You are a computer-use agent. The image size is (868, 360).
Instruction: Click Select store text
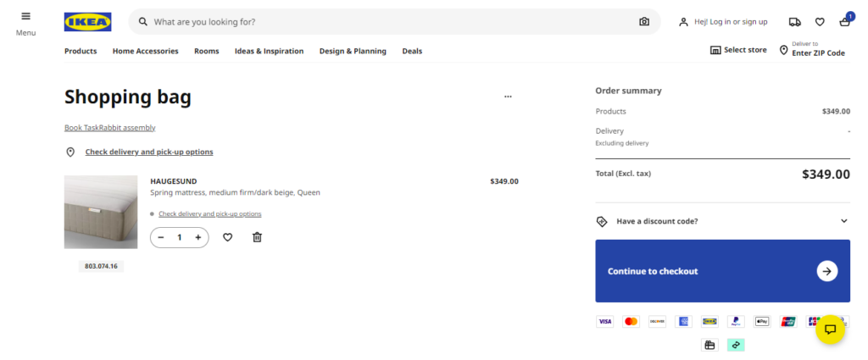click(x=745, y=50)
